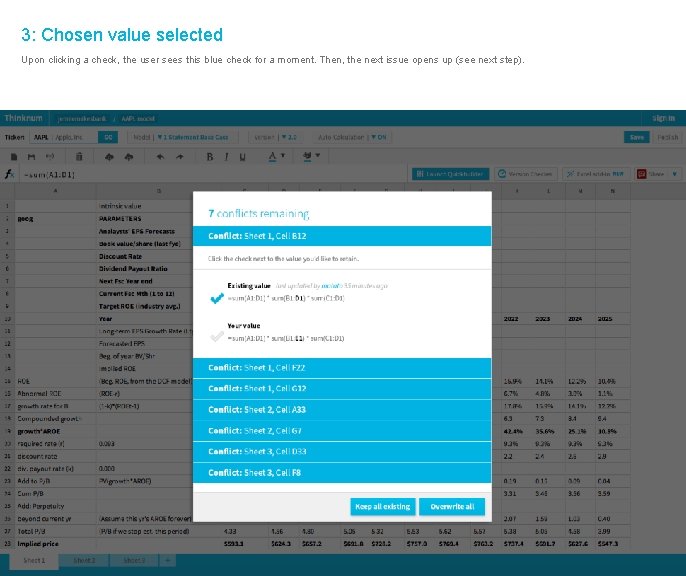Click the AAPL ticker input field
The image size is (686, 576).
[63, 137]
